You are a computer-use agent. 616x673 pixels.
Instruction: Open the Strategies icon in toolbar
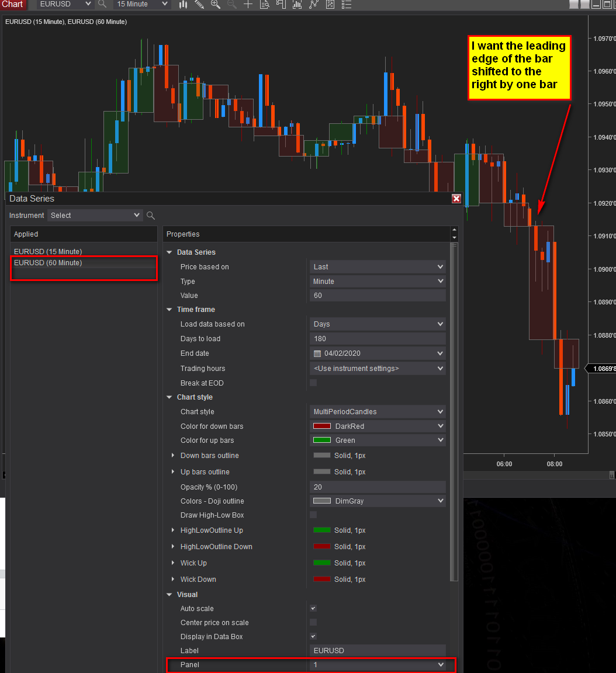[x=314, y=4]
